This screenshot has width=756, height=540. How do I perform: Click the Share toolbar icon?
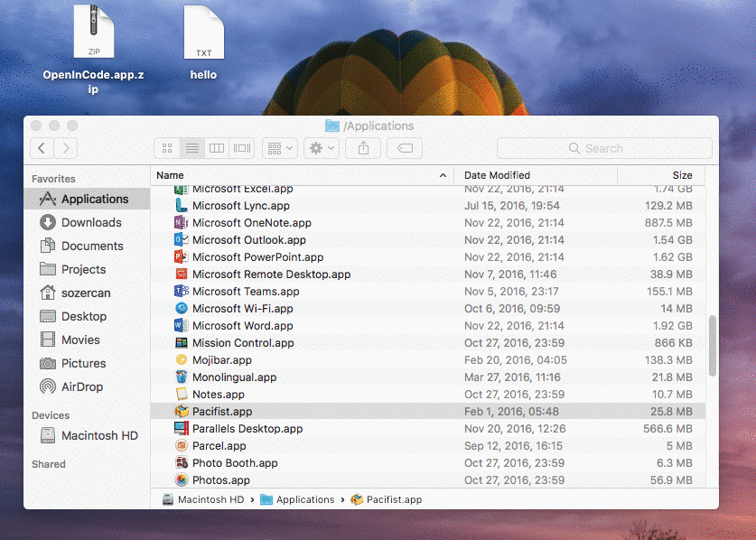coord(363,148)
